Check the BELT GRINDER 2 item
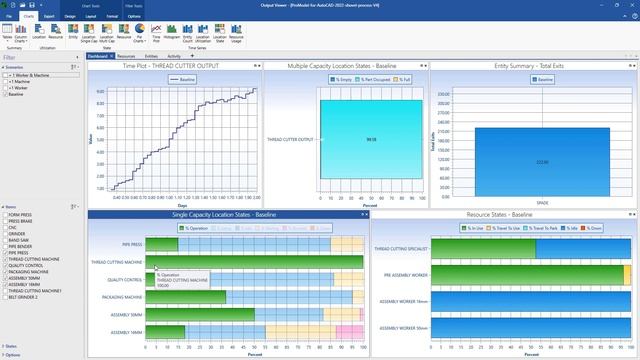Screen dimensions: 640x360 pos(5,297)
